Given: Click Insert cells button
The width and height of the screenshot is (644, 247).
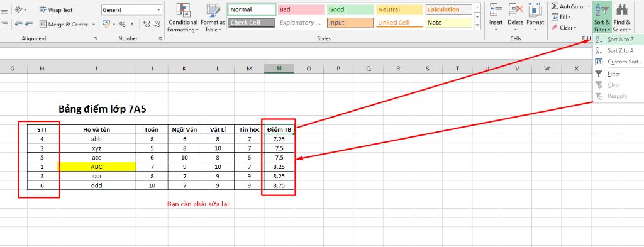Looking at the screenshot, I should click(x=496, y=18).
